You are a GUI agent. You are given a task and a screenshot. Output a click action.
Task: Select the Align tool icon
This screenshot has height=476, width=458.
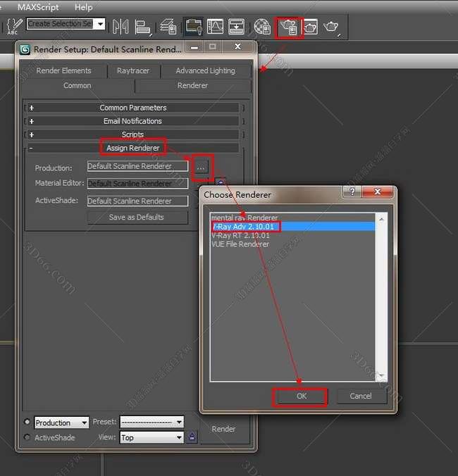[143, 27]
